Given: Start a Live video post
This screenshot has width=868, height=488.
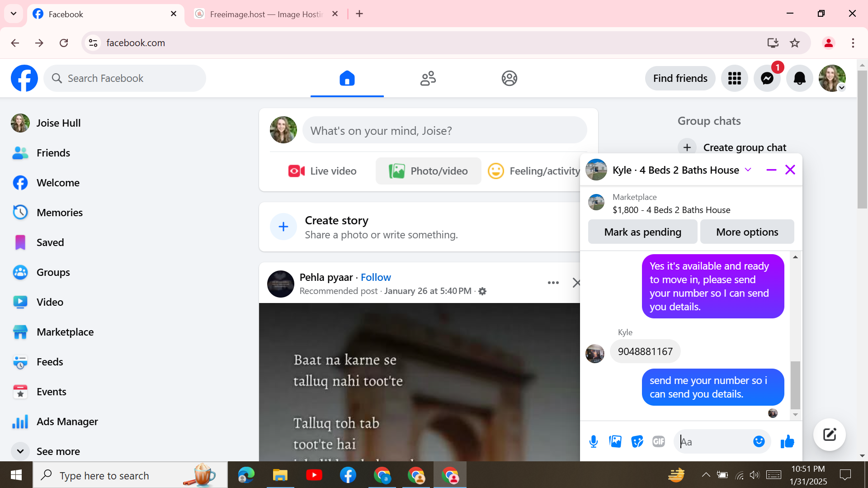Looking at the screenshot, I should [x=322, y=171].
